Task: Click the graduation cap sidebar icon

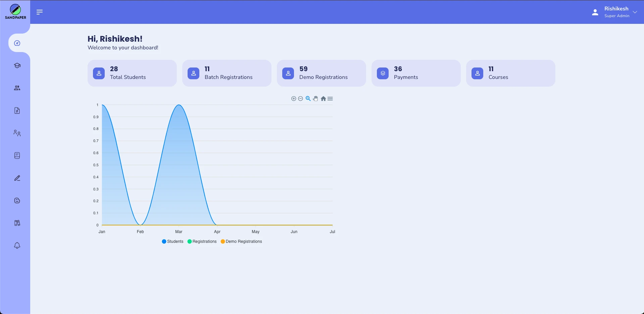Action: click(x=17, y=65)
